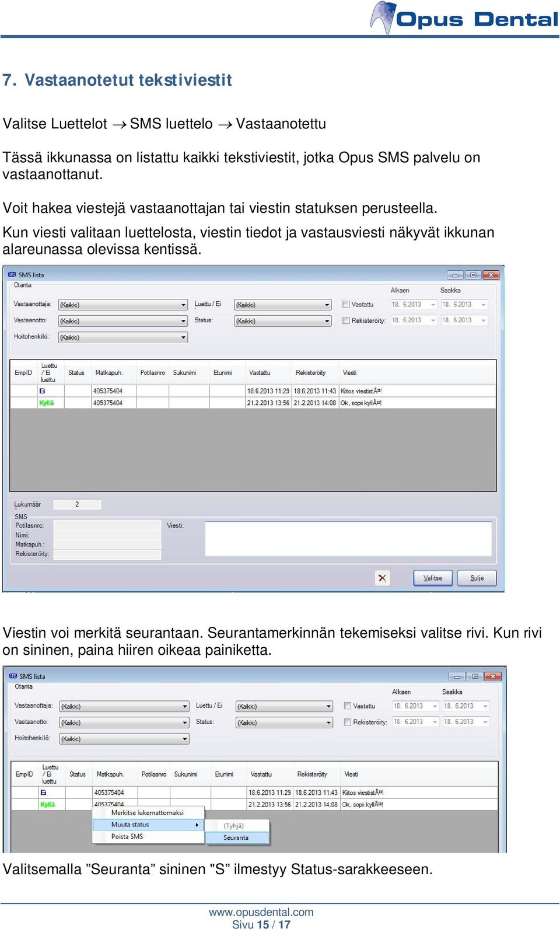Open the Hoitohenkilö dropdown in the window with context menu
The width and height of the screenshot is (560, 932).
tap(125, 739)
